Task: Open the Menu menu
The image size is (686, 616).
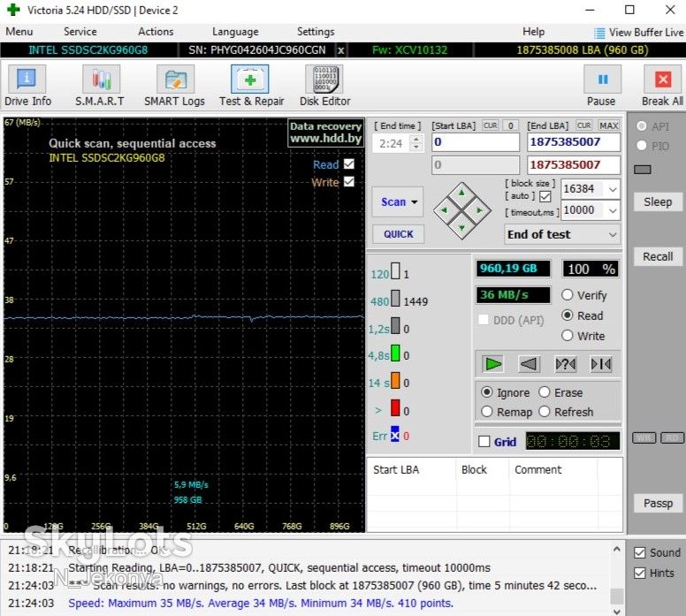Action: (19, 32)
